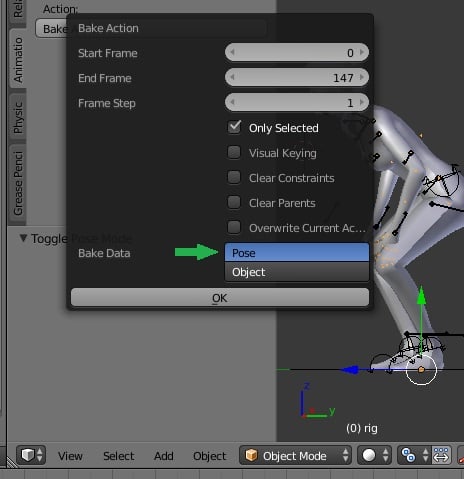Confirm bake with the OK button

point(220,298)
